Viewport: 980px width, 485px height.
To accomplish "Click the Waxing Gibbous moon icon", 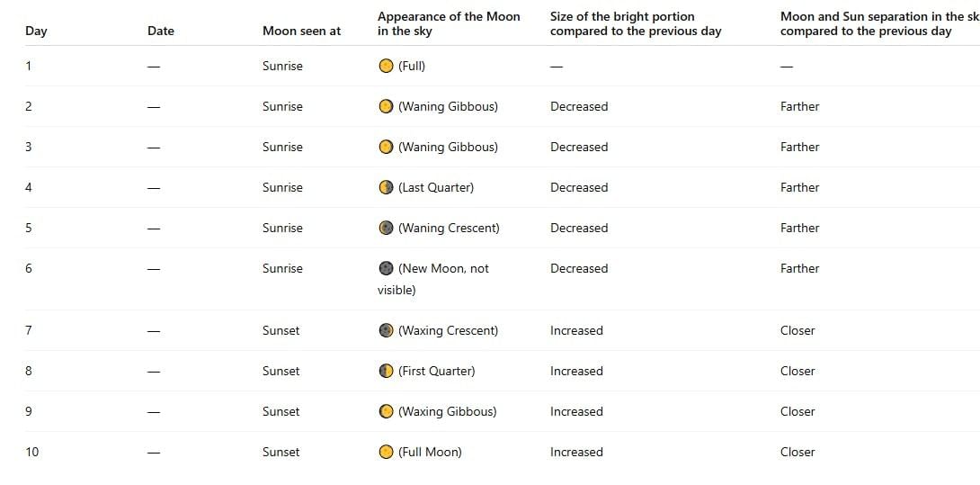I will 386,411.
